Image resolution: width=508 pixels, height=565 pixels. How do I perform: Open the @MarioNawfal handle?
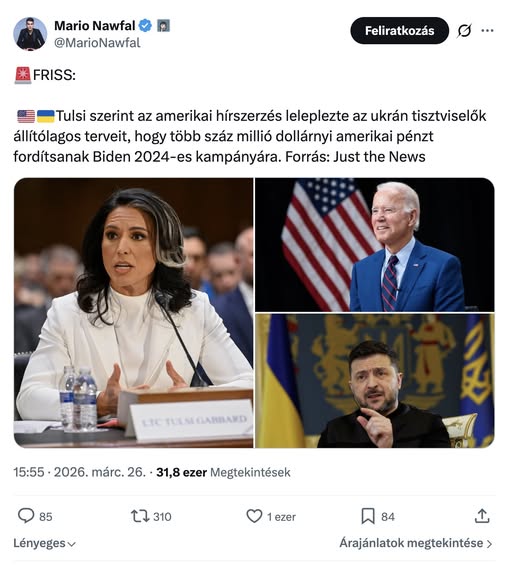tap(97, 43)
